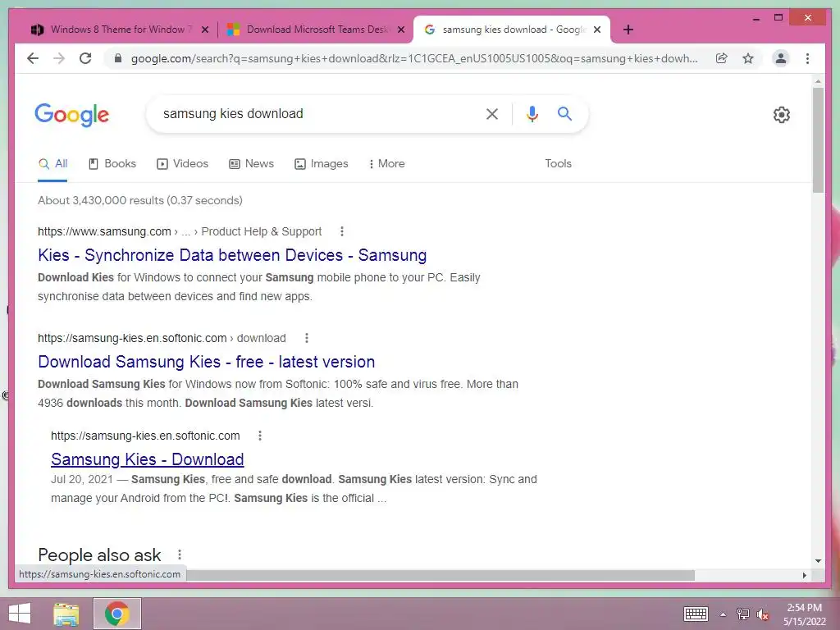Open Google quick settings gear
This screenshot has width=840, height=630.
pos(782,115)
